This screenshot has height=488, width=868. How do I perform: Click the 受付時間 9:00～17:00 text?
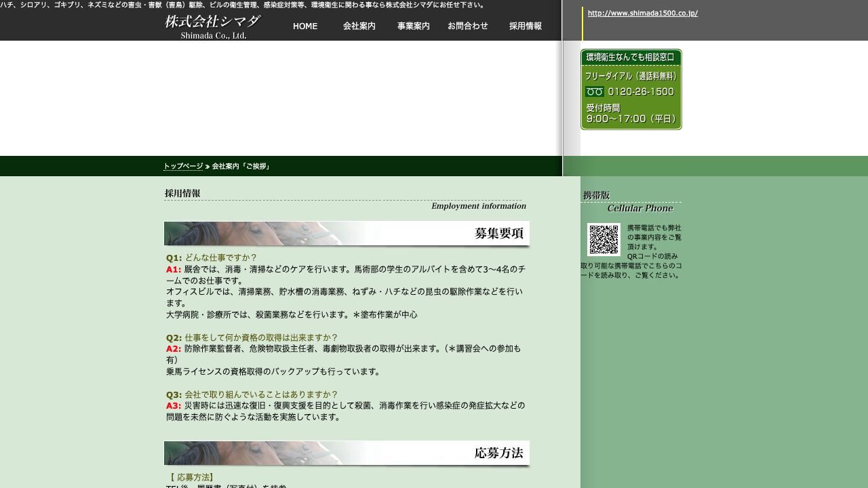click(x=631, y=113)
